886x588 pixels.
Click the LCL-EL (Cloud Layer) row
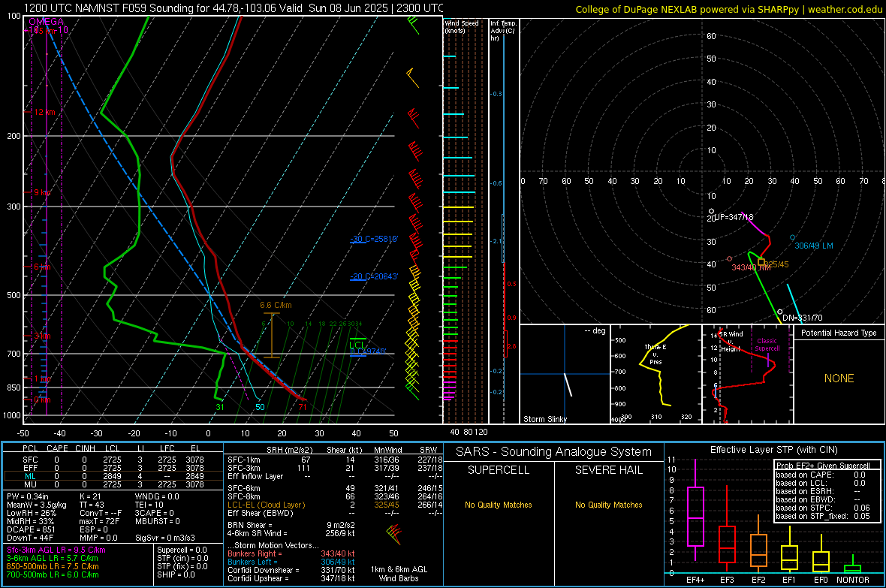[335, 505]
